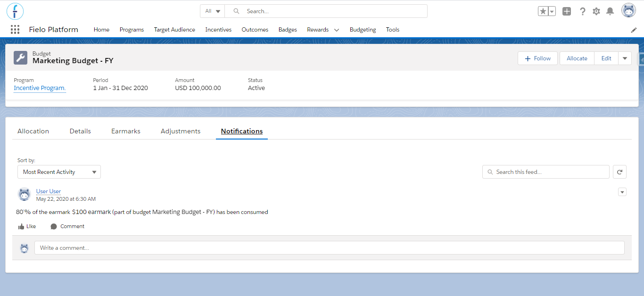Image resolution: width=644 pixels, height=296 pixels.
Task: Click the refresh feed icon button
Action: [619, 172]
